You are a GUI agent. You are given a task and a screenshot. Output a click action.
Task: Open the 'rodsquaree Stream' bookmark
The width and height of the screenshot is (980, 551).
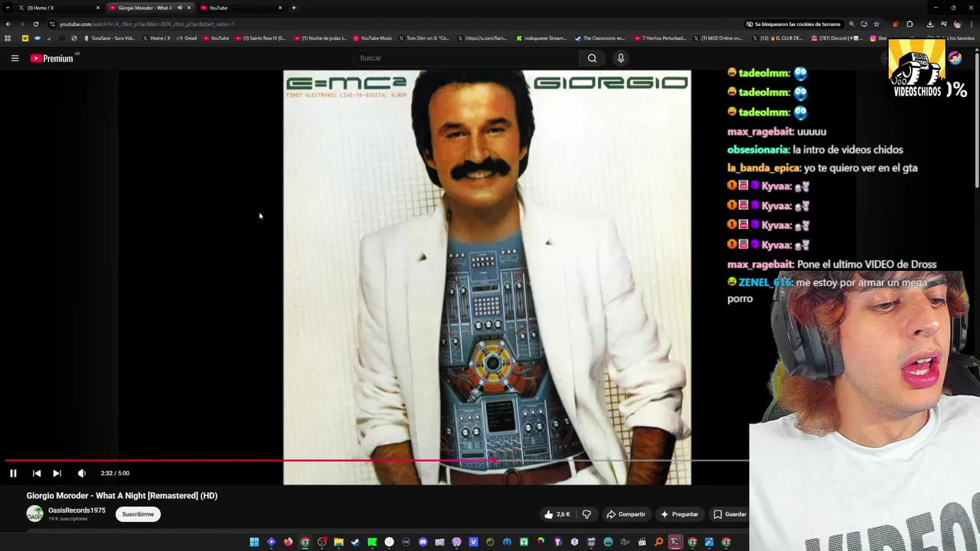(x=541, y=37)
